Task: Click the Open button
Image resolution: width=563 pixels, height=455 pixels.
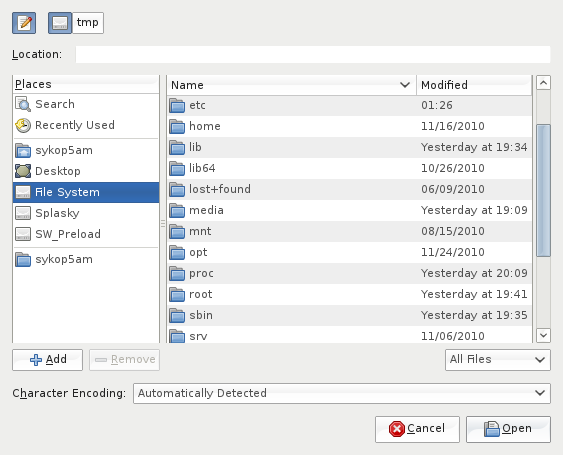Action: (508, 429)
